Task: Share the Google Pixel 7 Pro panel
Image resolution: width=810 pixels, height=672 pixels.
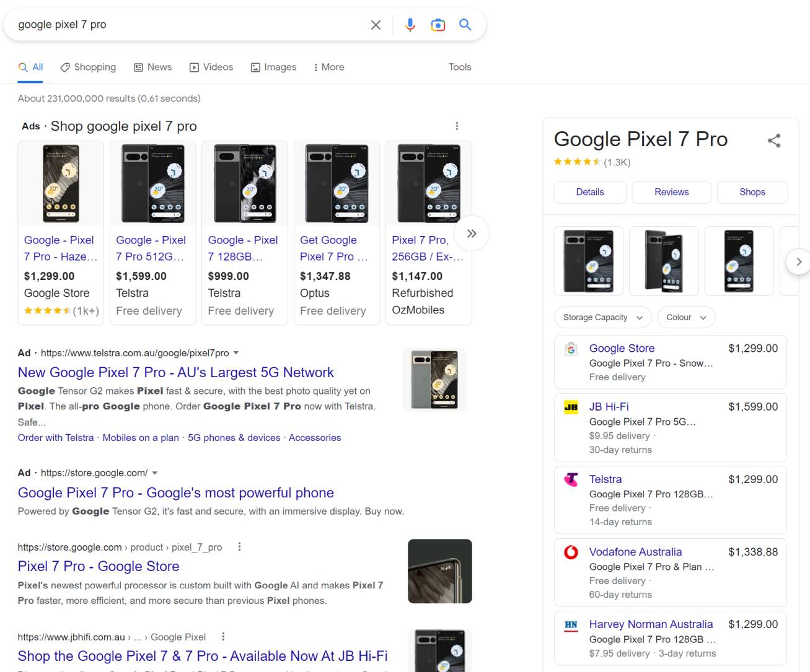Action: [774, 141]
